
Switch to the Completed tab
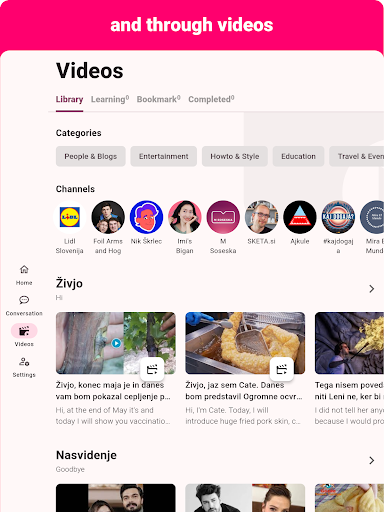click(x=211, y=99)
